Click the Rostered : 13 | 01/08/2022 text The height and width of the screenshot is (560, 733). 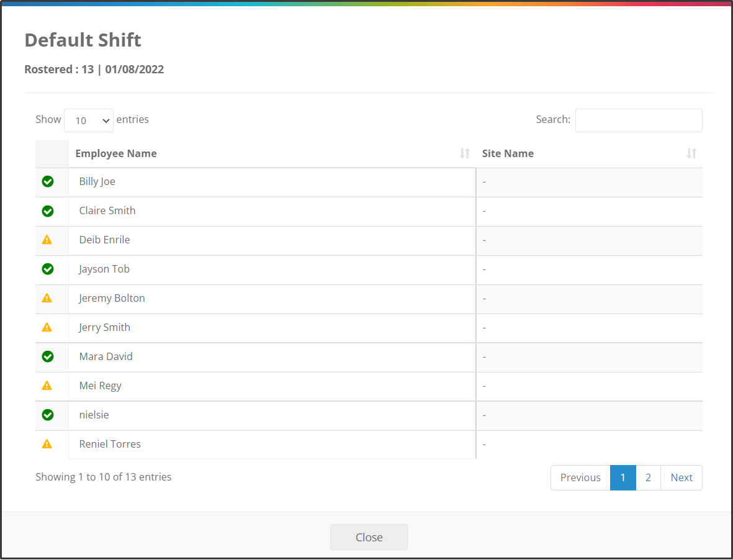94,70
